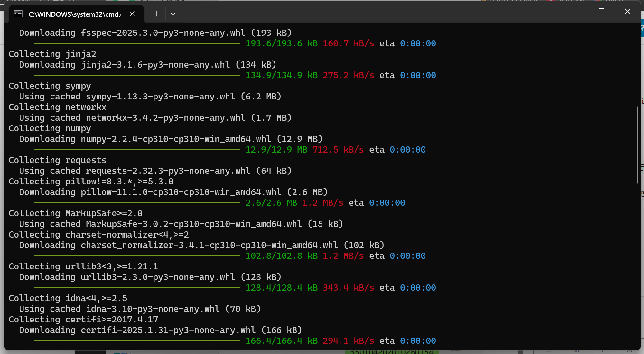Click the '712.5 kB/s' speed value
Viewport: 644px width, 354px height.
(338, 150)
